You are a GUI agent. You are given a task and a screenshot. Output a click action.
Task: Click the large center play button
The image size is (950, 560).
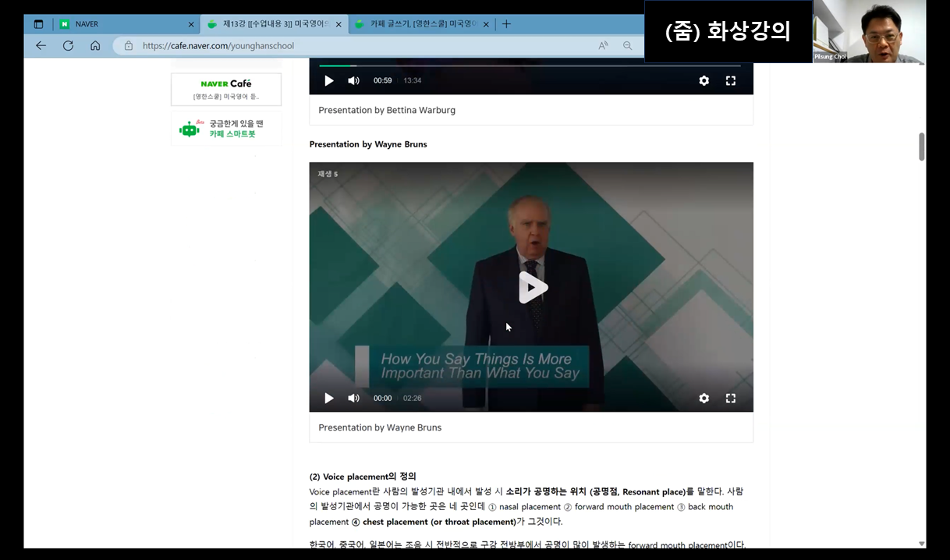click(x=532, y=287)
